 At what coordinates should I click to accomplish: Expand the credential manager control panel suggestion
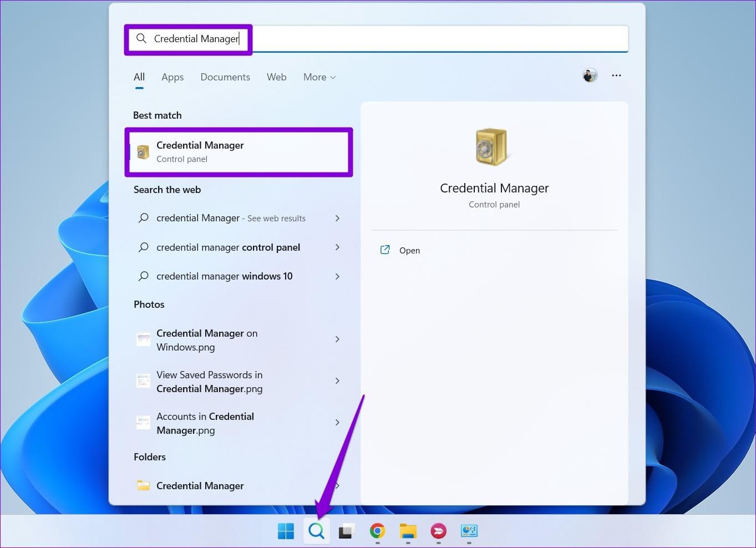click(x=228, y=247)
